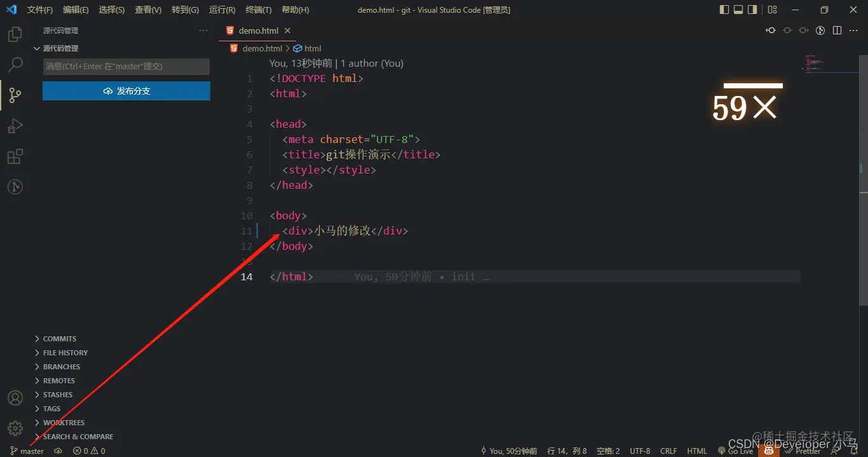
Task: Toggle GitLens file blame icon in editor toolbar
Action: click(x=820, y=31)
